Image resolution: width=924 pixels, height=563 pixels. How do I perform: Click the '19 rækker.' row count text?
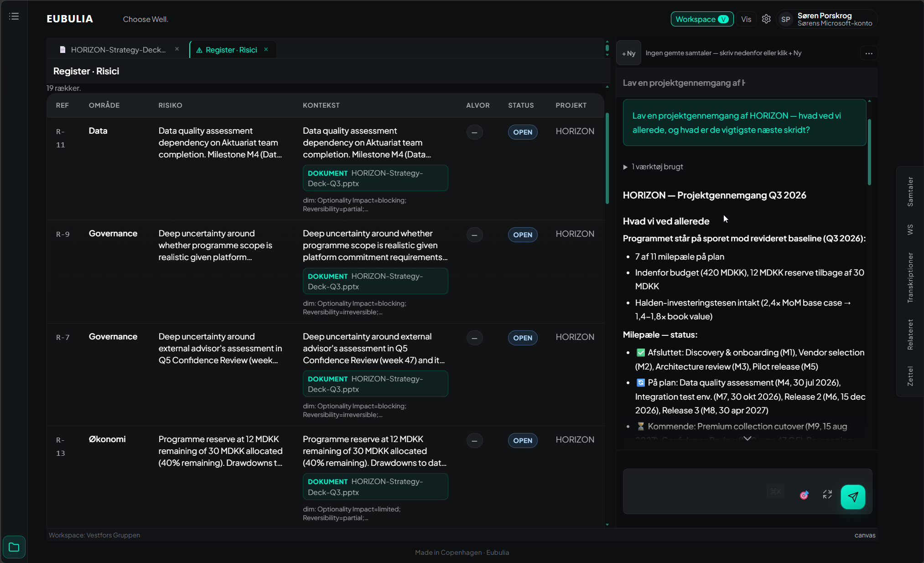pos(64,88)
